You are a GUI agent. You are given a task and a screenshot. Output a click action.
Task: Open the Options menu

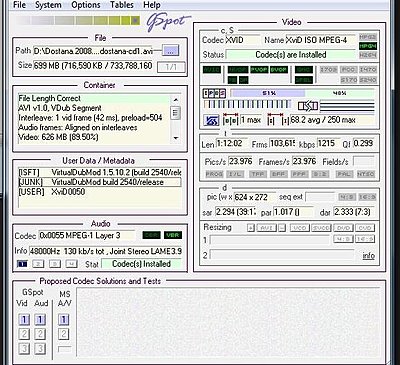coord(86,5)
